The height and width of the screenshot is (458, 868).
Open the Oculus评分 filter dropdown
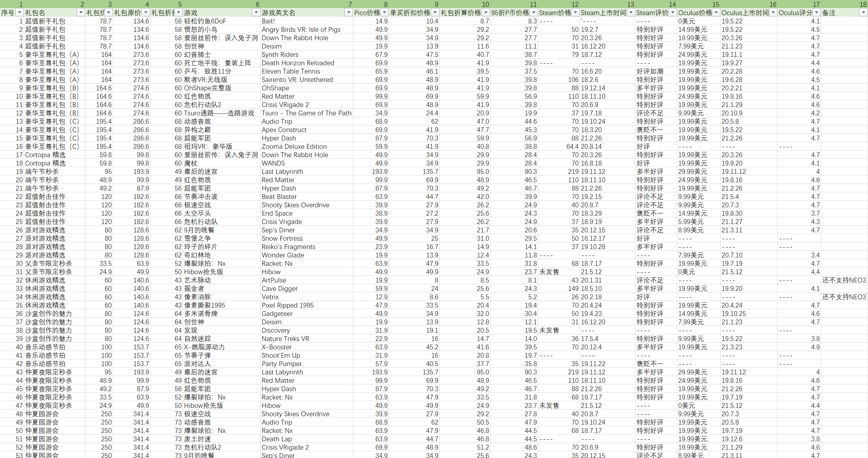816,13
